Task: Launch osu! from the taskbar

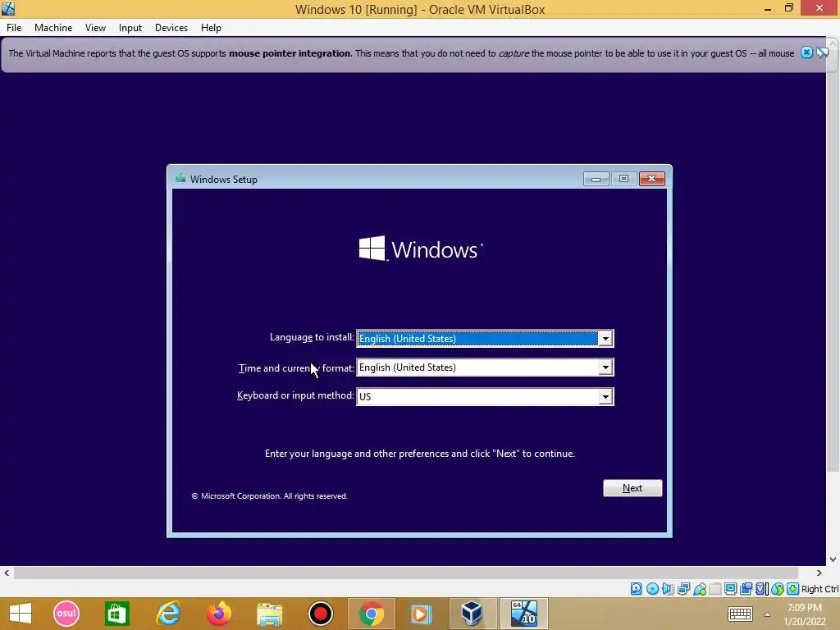Action: point(66,614)
